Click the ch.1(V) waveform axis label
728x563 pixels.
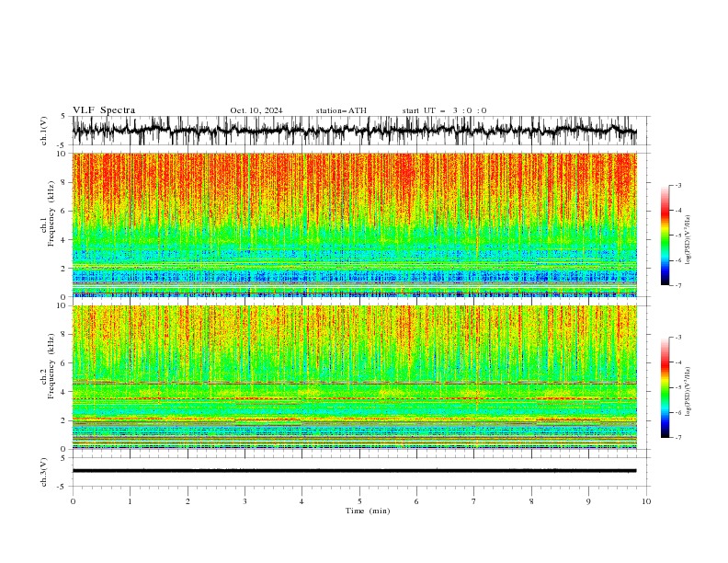(x=44, y=131)
